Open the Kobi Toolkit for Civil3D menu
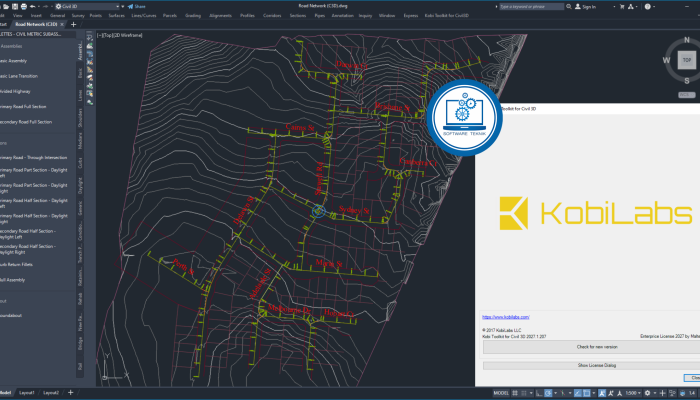Screen dimensions: 700x400 (446, 16)
